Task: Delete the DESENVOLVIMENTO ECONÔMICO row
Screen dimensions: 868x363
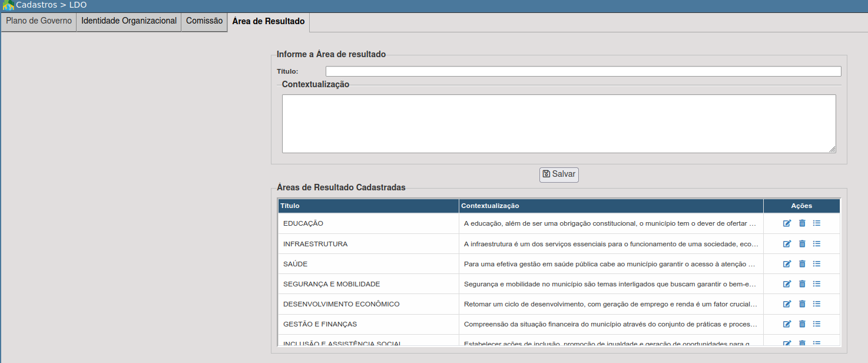Action: pyautogui.click(x=801, y=303)
